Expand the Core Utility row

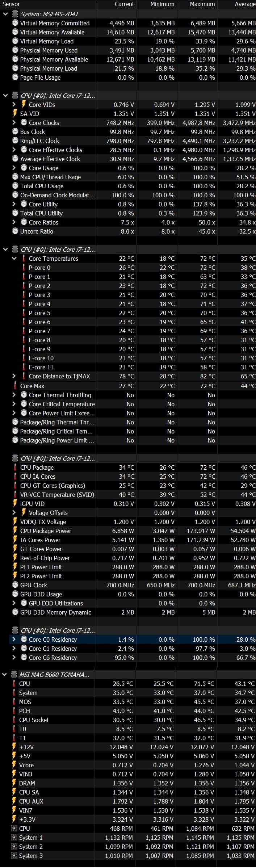click(x=14, y=204)
